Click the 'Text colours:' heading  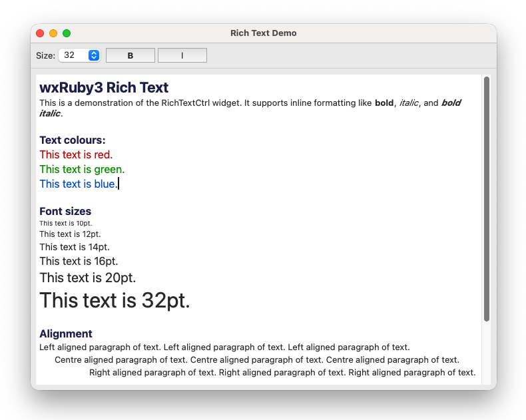coord(73,140)
